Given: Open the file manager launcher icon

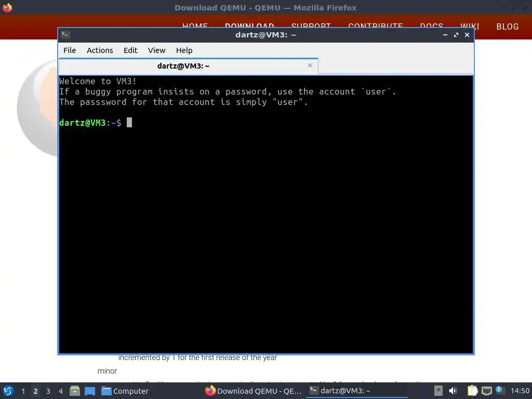Looking at the screenshot, I should click(x=75, y=391).
